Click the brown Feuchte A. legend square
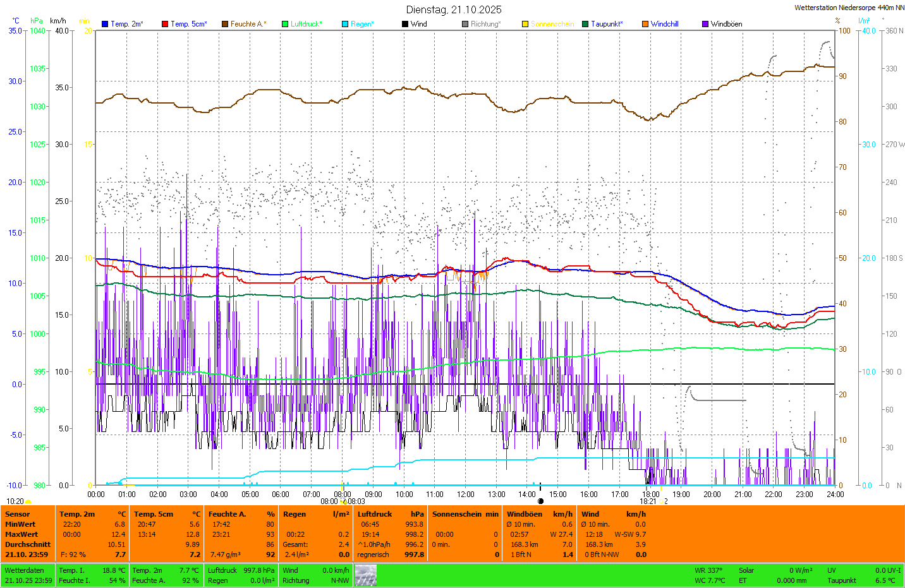The image size is (905, 588). [x=225, y=24]
